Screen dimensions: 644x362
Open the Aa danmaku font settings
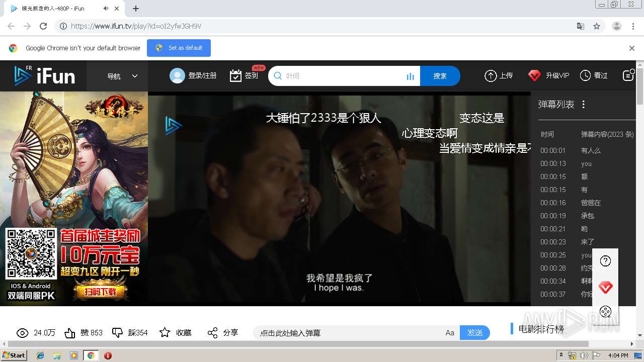pyautogui.click(x=450, y=333)
